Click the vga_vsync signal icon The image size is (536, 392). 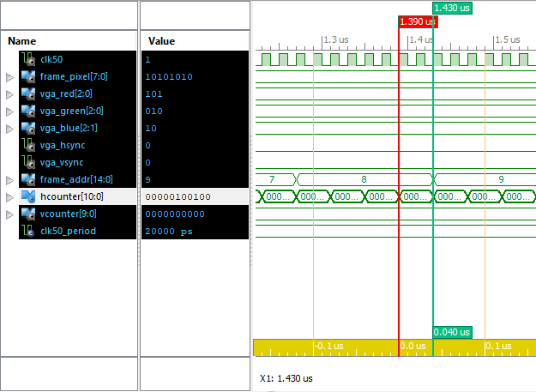pos(28,162)
